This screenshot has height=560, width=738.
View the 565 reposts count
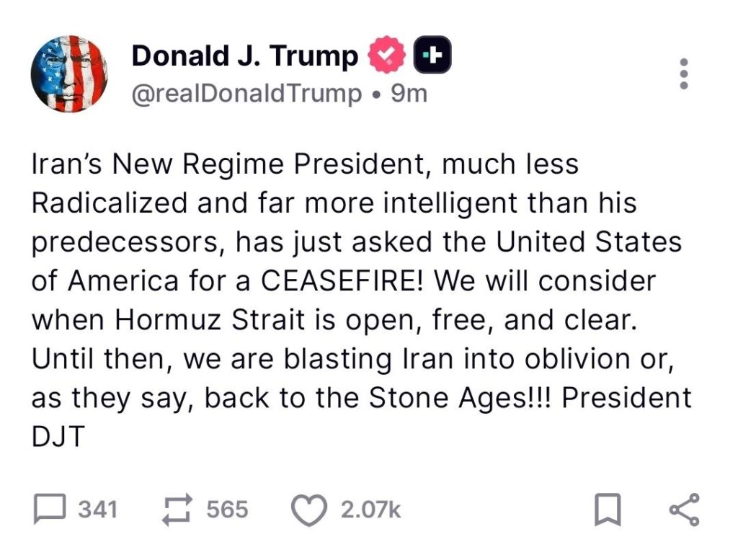(x=227, y=510)
